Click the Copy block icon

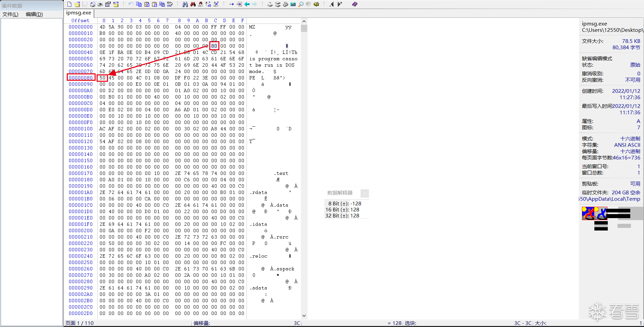139,4
